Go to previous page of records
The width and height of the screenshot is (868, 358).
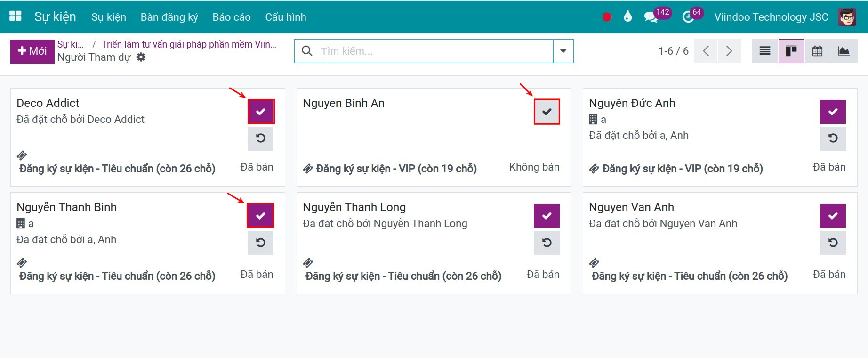(x=706, y=51)
